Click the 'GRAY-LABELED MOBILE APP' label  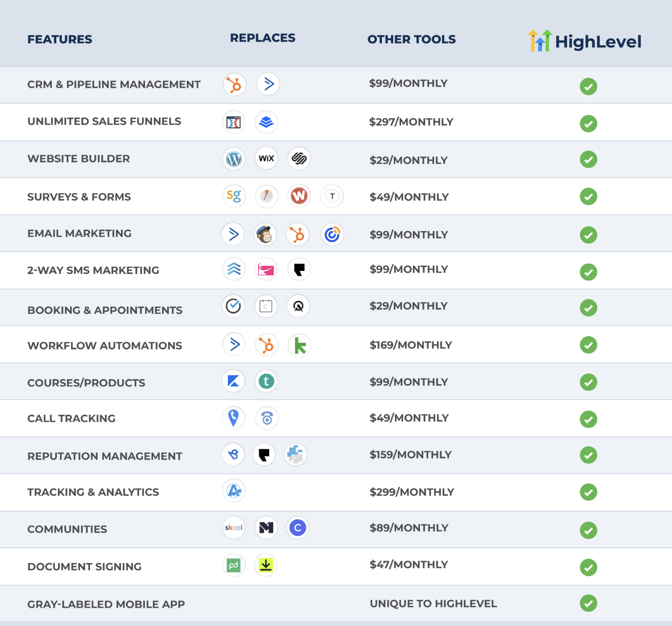(x=106, y=605)
